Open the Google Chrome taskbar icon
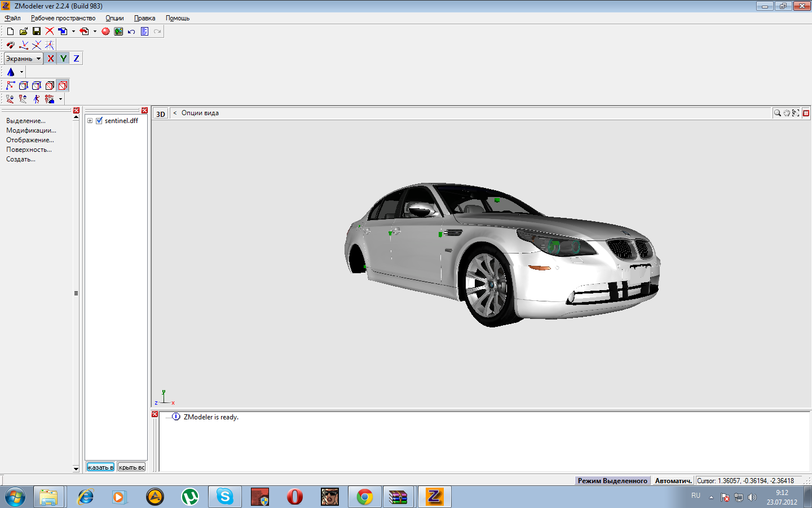Screen dimensions: 812x508 [364, 497]
